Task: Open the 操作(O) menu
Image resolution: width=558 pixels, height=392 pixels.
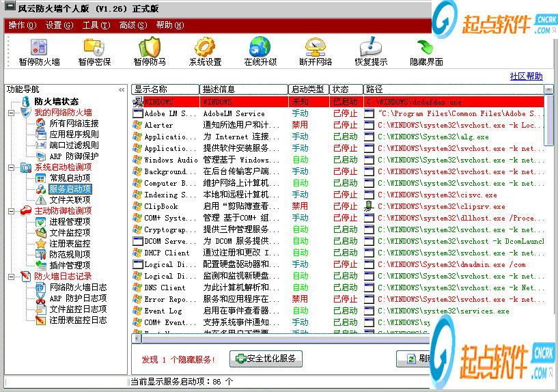Action: pyautogui.click(x=22, y=25)
